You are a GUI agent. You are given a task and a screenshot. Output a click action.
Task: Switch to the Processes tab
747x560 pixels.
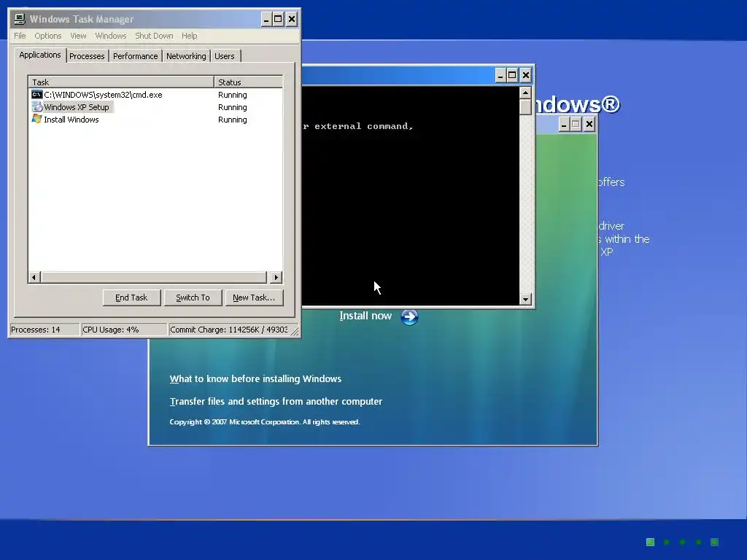[87, 56]
